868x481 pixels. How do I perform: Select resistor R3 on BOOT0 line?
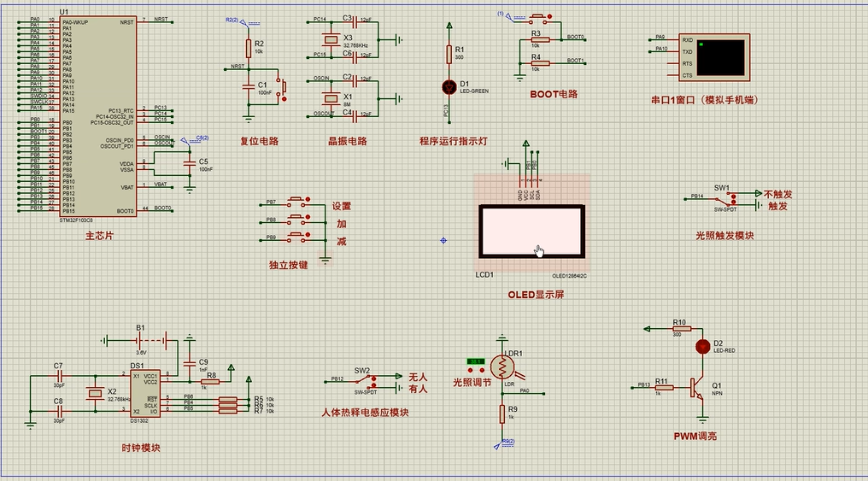coord(540,40)
